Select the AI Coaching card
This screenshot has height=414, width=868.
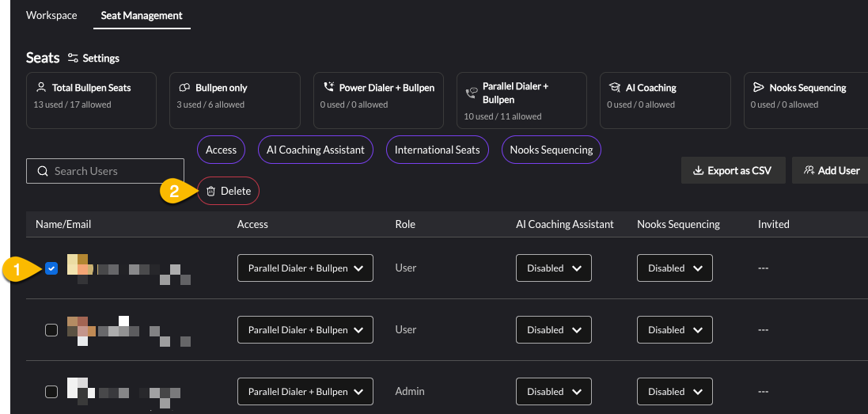(x=665, y=101)
